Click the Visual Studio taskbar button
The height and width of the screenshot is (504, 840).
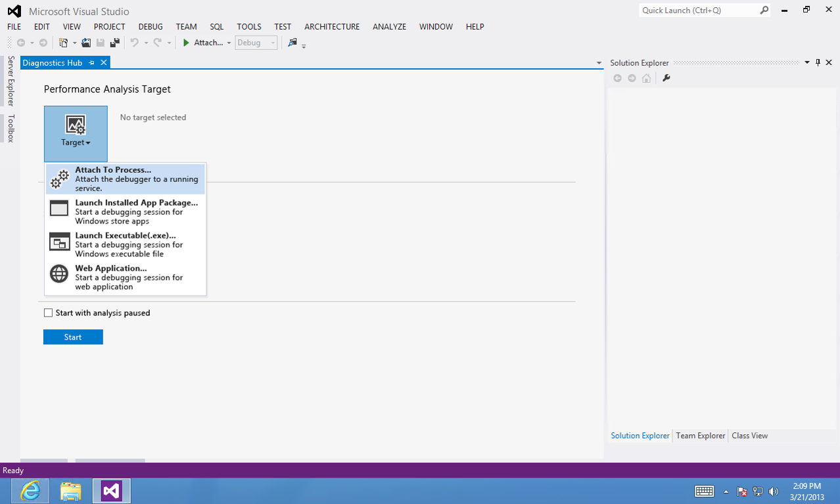pyautogui.click(x=112, y=491)
